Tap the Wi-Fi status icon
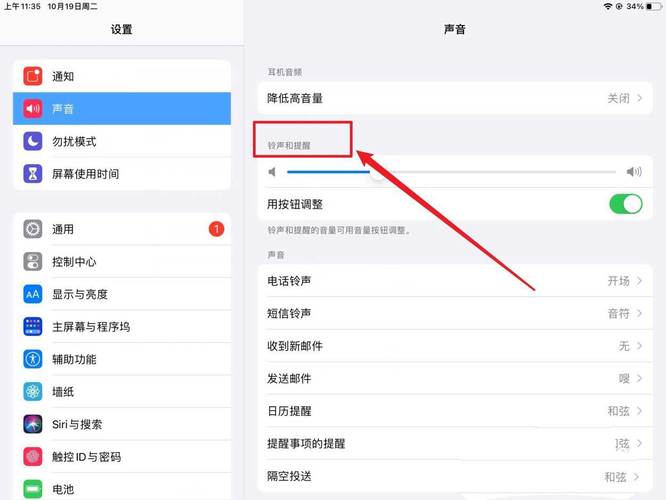The image size is (666, 500). click(x=608, y=6)
